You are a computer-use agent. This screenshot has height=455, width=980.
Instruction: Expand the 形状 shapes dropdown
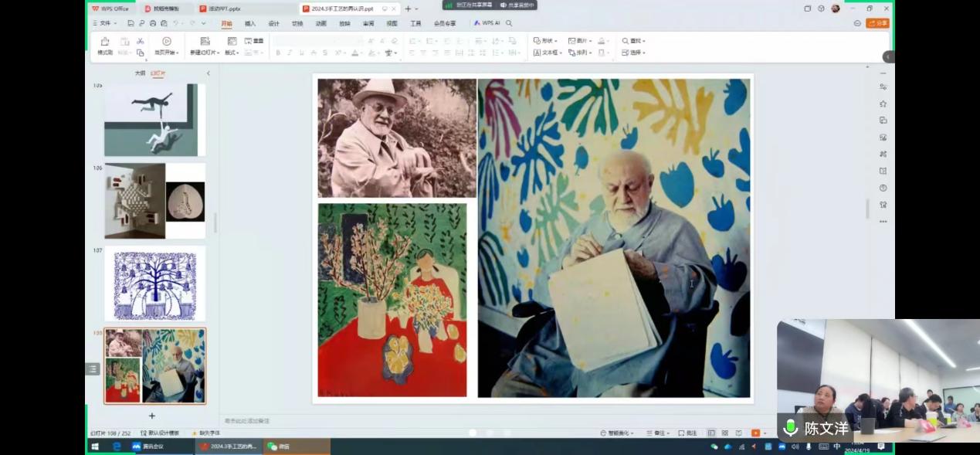546,41
